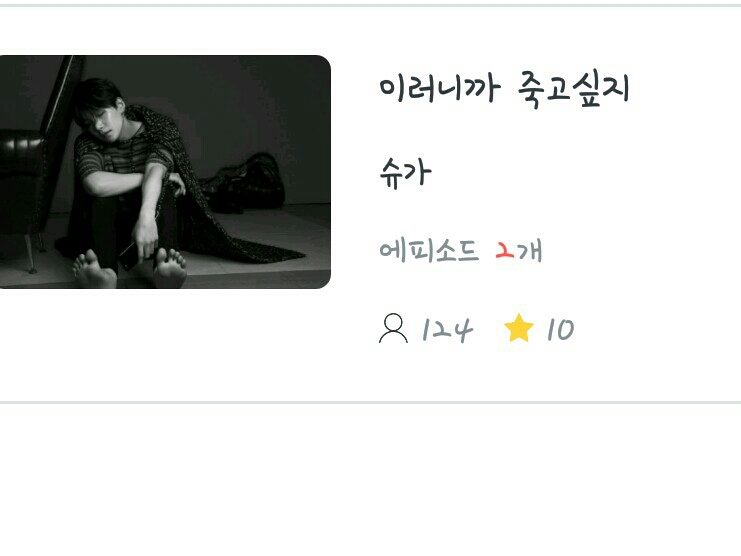Click the phone held in the man's hand

[x=128, y=257]
